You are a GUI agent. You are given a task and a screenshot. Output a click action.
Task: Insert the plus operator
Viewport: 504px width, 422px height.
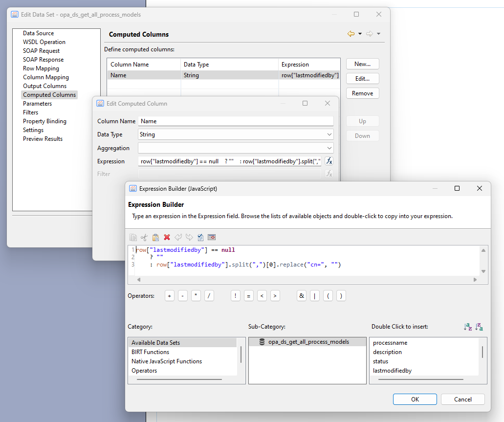(170, 296)
